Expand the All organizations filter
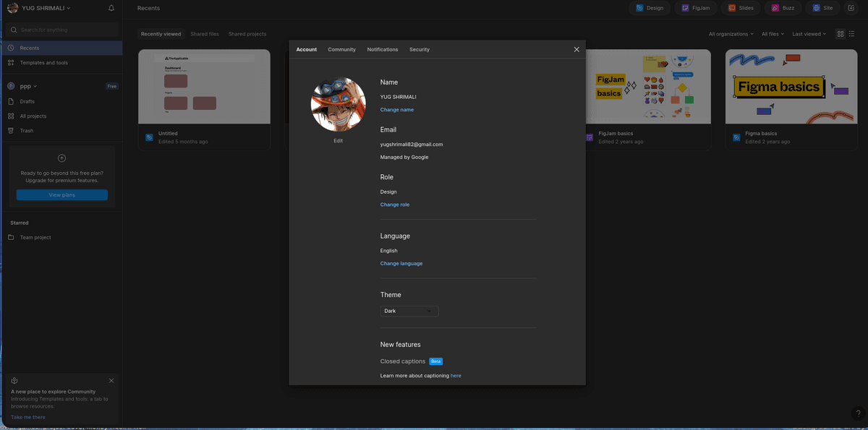 coord(731,34)
